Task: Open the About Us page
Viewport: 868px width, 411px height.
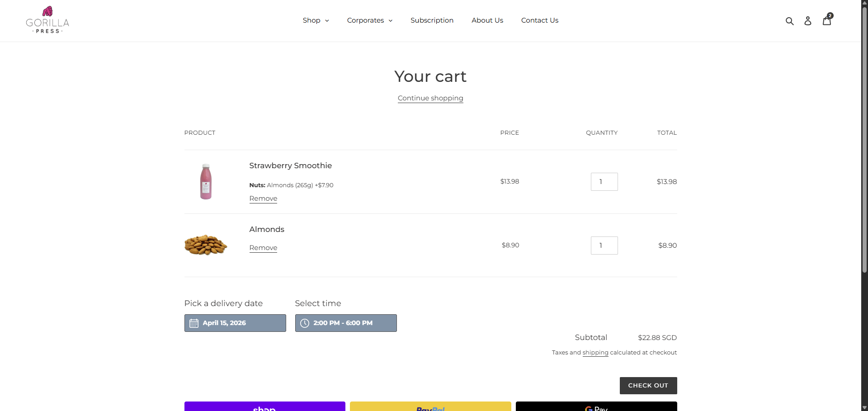Action: click(487, 20)
